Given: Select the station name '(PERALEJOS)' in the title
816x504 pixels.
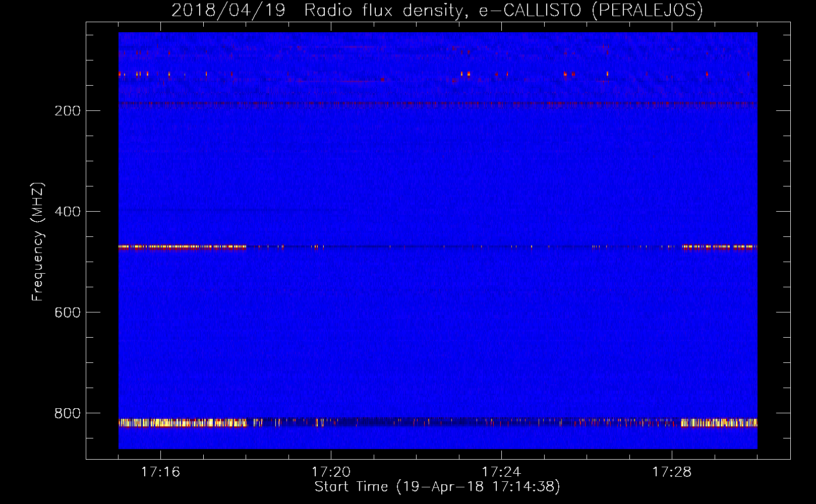Looking at the screenshot, I should click(x=647, y=10).
